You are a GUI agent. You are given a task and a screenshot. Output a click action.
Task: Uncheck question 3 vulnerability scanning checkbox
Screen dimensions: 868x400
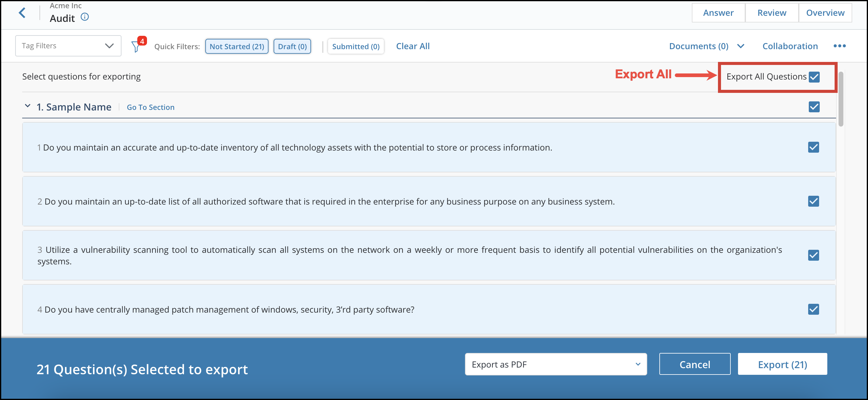(x=813, y=255)
